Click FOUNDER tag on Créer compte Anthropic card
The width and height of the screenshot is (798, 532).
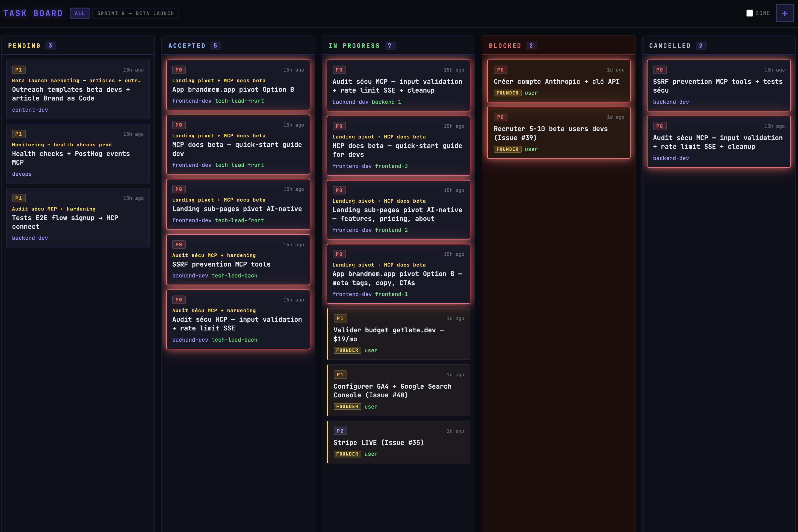[508, 93]
